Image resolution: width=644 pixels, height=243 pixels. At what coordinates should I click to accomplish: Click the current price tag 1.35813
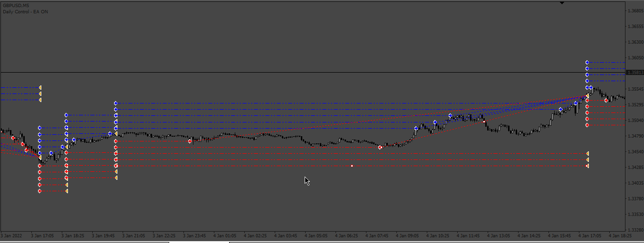click(x=635, y=73)
